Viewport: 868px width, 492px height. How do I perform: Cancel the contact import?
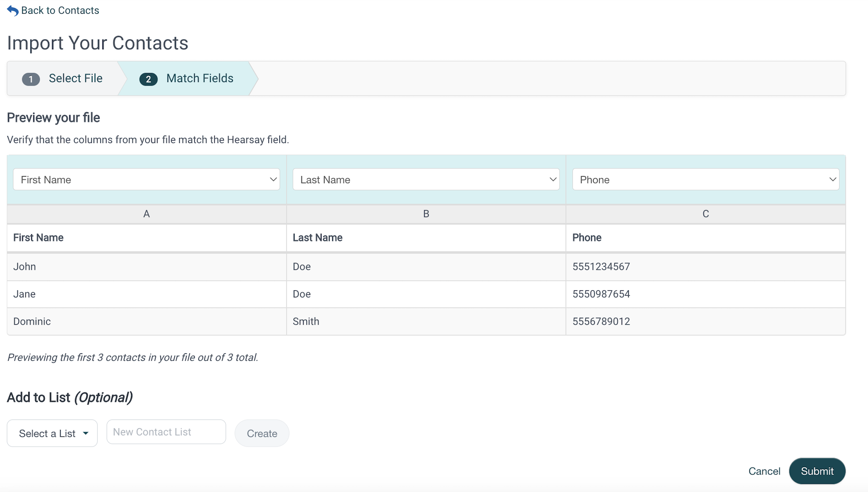click(x=764, y=471)
